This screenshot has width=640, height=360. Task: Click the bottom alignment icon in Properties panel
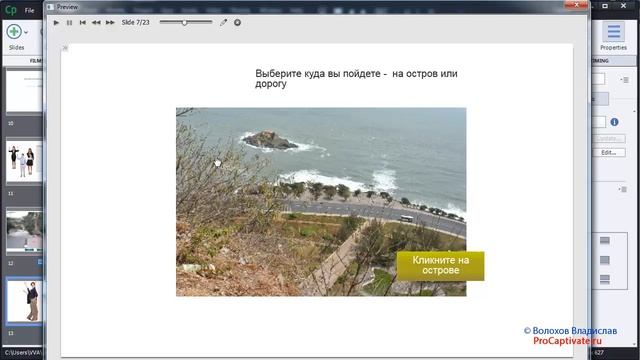pyautogui.click(x=604, y=279)
